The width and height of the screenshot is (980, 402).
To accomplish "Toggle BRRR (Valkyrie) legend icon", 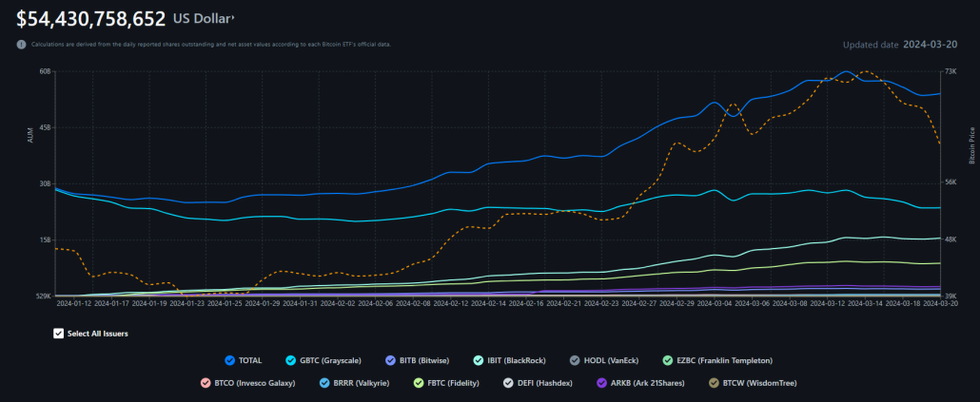I will tap(325, 383).
